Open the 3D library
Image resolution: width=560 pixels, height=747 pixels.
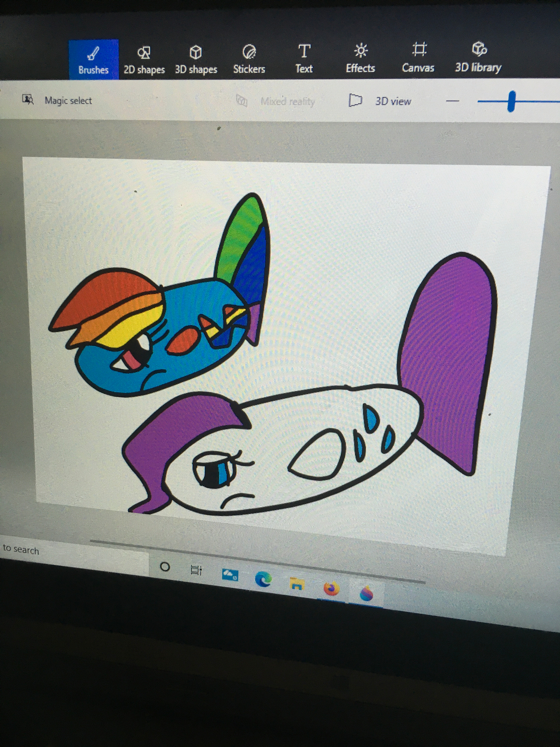[x=478, y=57]
